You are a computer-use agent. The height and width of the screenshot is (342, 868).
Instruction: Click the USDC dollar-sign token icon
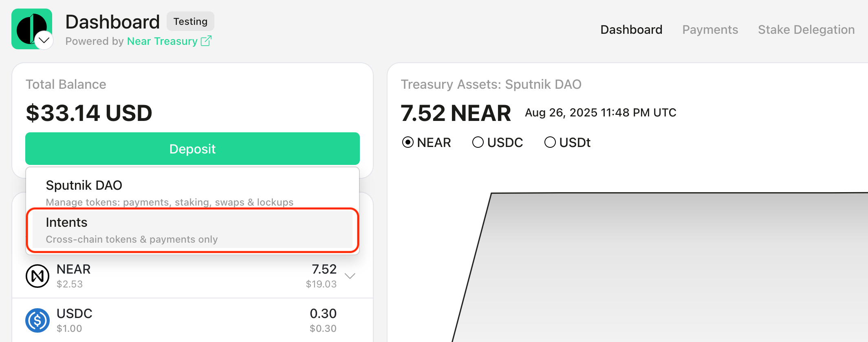(x=37, y=320)
